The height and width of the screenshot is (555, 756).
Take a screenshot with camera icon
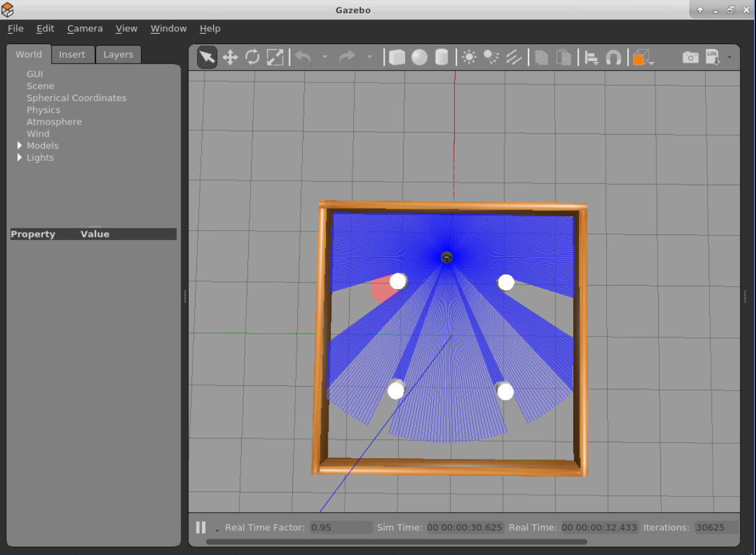pyautogui.click(x=690, y=58)
